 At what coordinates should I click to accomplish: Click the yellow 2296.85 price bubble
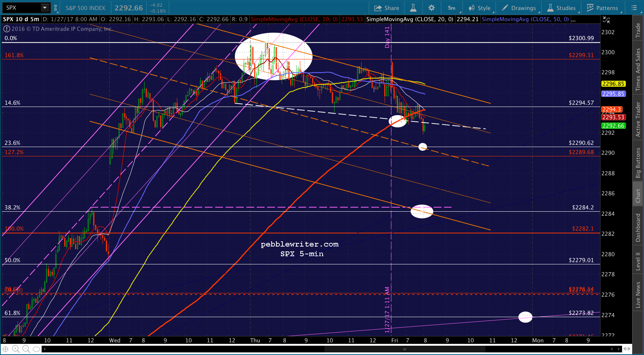point(613,84)
